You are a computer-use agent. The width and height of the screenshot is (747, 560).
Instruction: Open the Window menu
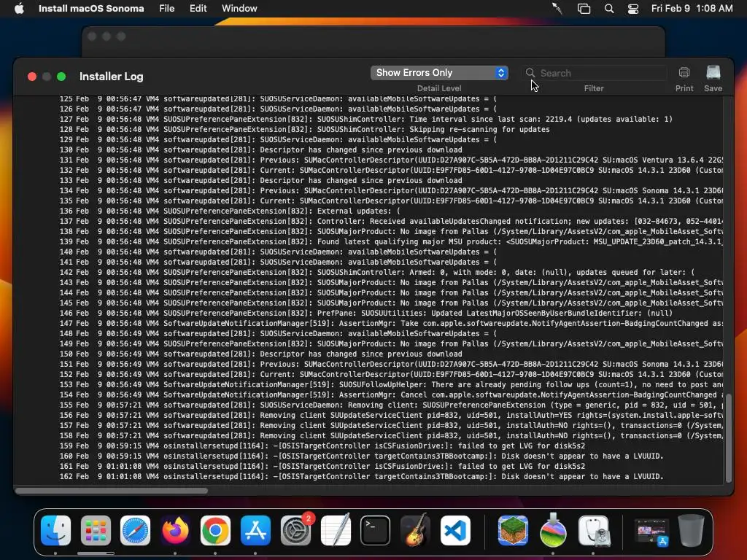point(239,9)
